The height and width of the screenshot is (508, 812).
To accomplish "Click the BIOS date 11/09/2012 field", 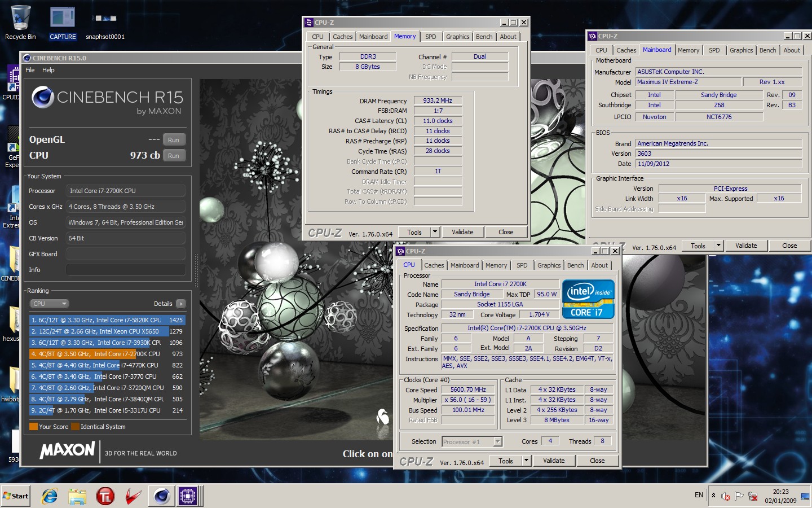I will (x=718, y=164).
